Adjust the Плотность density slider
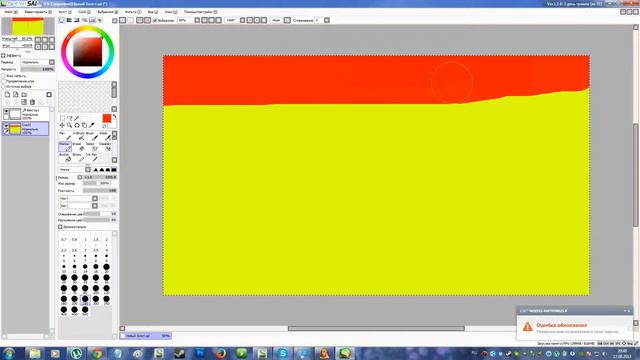 pos(100,191)
